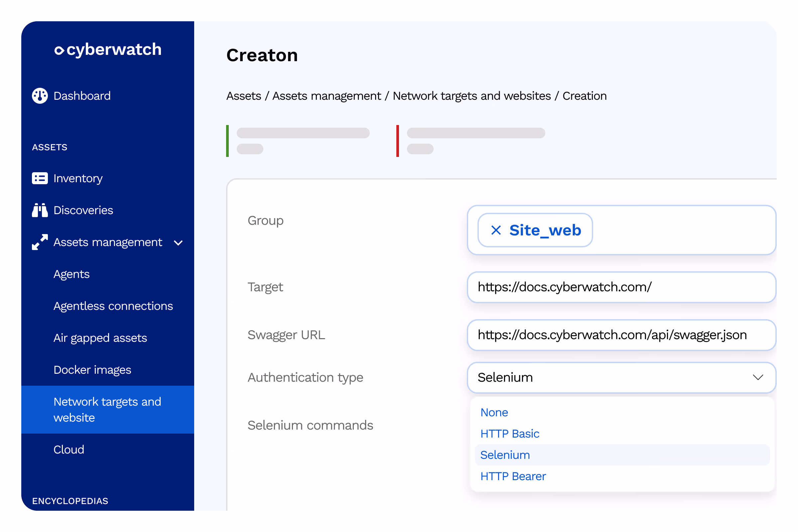
Task: Click the Creaton page heading
Action: (262, 55)
